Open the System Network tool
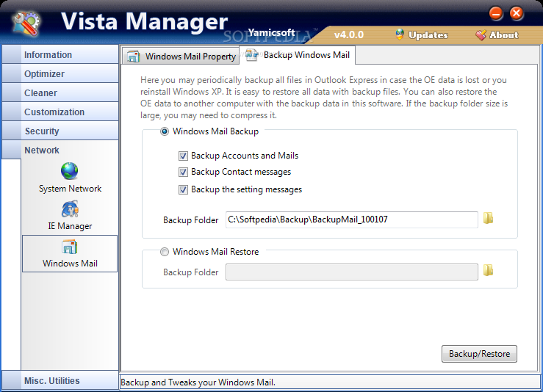The width and height of the screenshot is (543, 392). 70,178
